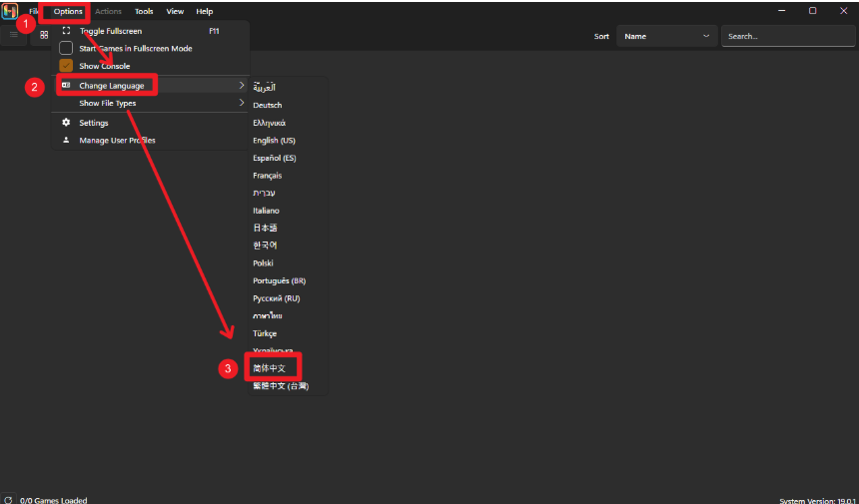
Task: Switch to grid view using the toolbar icon
Action: (44, 35)
